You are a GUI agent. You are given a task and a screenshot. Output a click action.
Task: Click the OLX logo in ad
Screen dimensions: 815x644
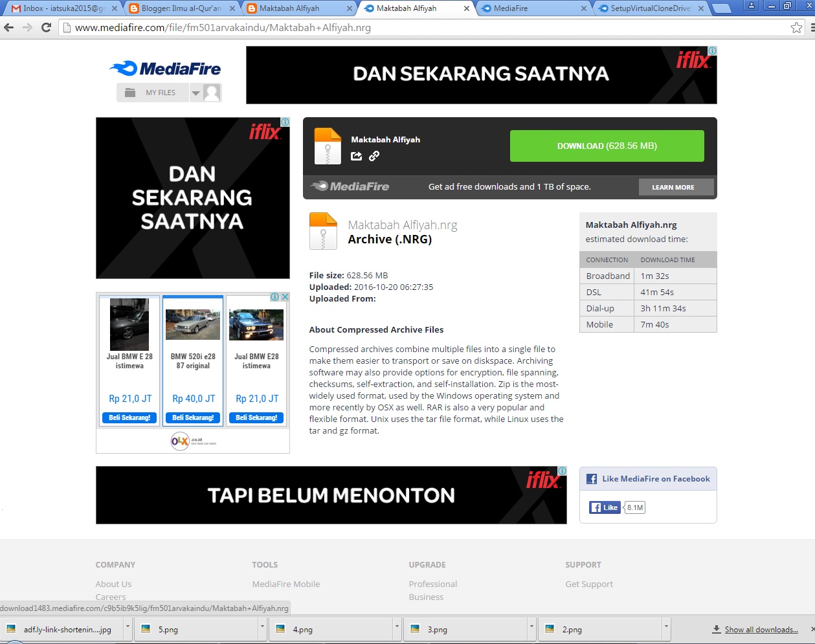(x=181, y=441)
